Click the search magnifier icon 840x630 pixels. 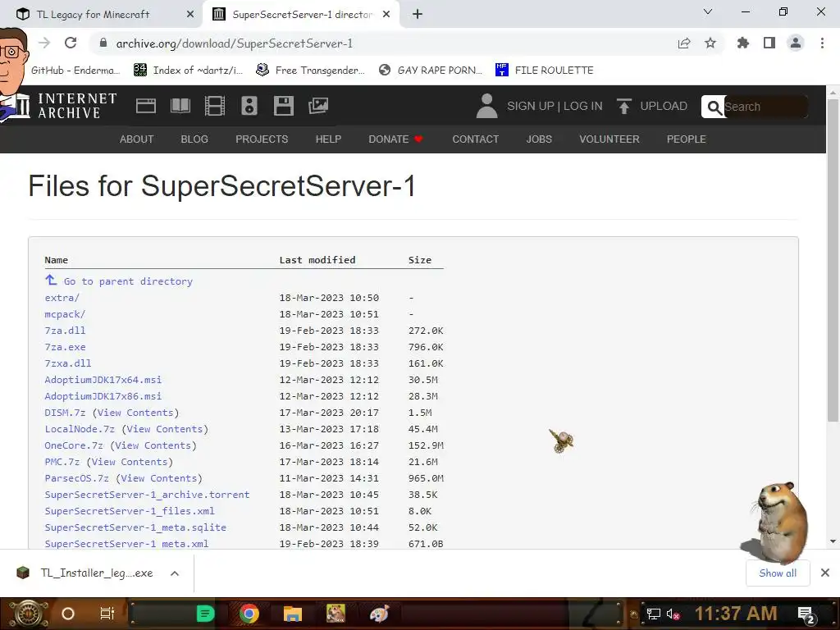(714, 107)
